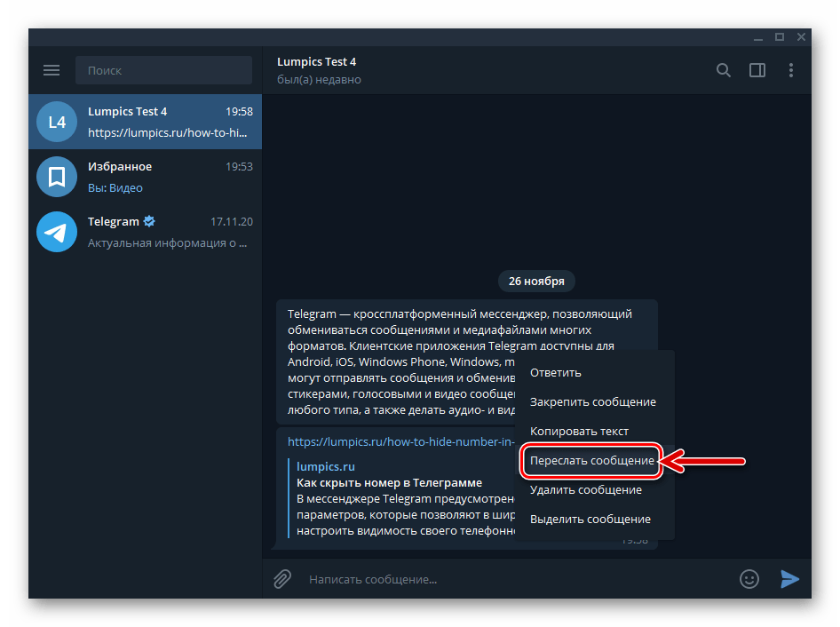
Task: Open the three-dot chat options menu
Action: tap(791, 70)
